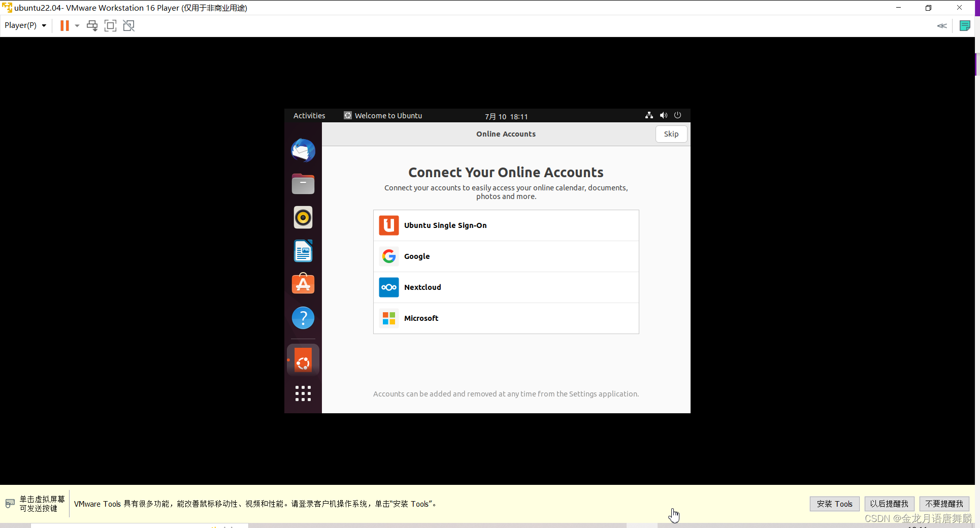Skip the Online Accounts setup step

(671, 134)
